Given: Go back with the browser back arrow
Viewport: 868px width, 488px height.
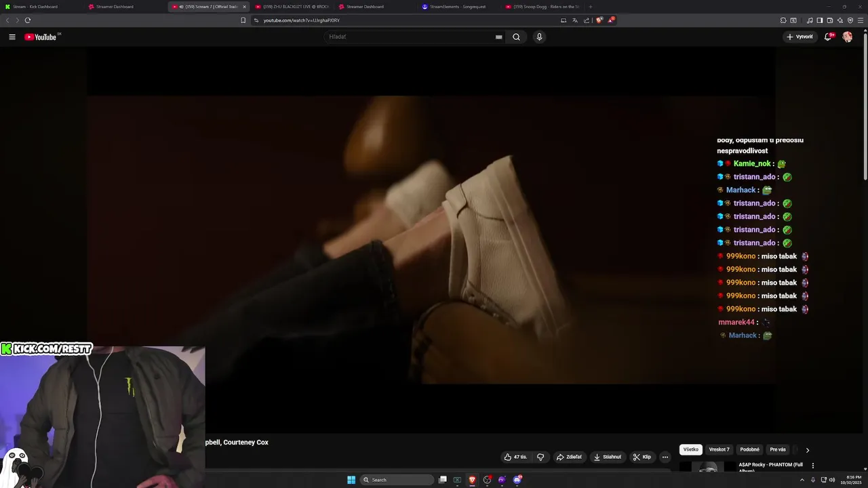Looking at the screenshot, I should pos(7,20).
